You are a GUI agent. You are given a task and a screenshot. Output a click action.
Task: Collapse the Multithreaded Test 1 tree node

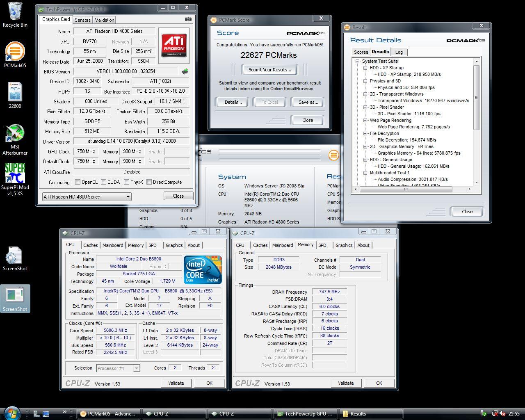point(365,173)
